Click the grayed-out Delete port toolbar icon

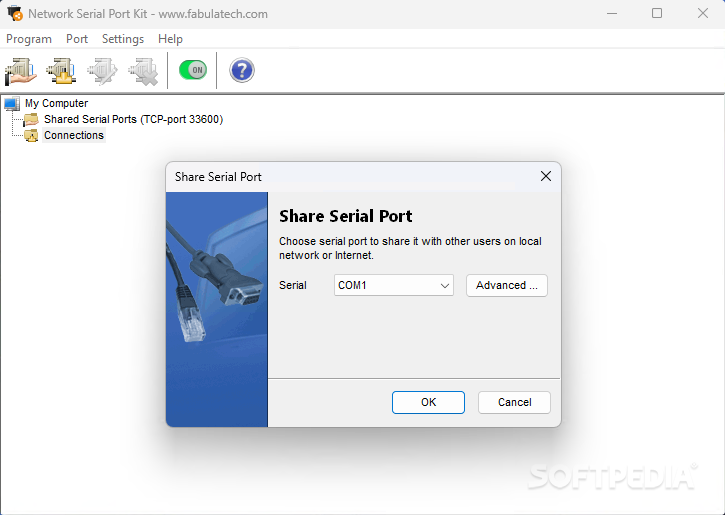point(143,71)
